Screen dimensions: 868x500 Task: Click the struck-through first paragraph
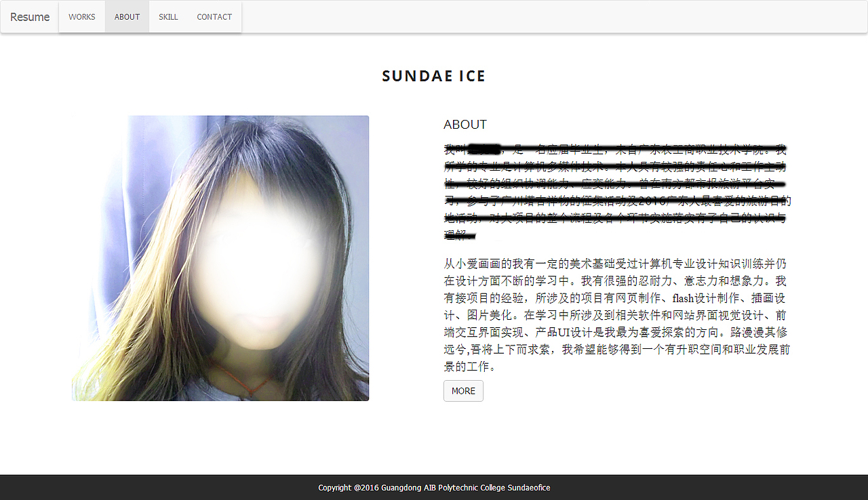pos(617,192)
